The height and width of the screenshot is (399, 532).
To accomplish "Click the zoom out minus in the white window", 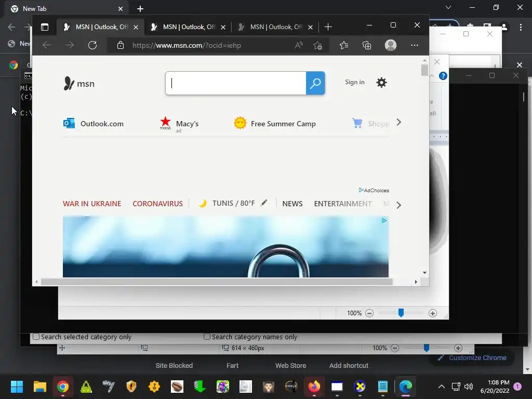I will [x=369, y=313].
